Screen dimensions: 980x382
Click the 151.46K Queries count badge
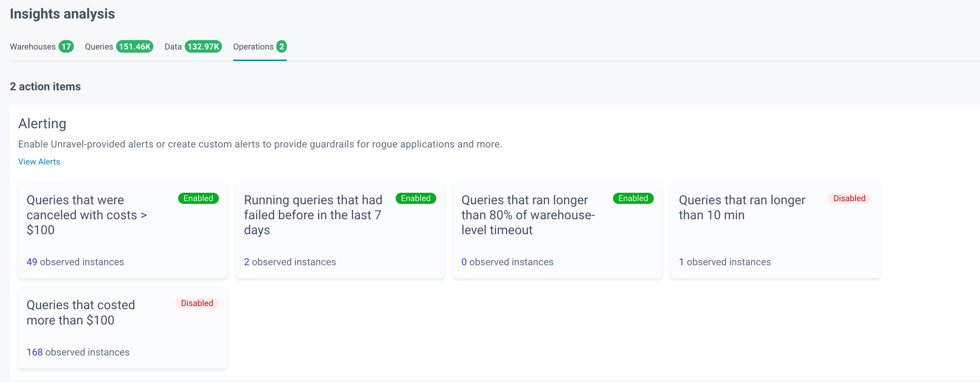tap(135, 46)
